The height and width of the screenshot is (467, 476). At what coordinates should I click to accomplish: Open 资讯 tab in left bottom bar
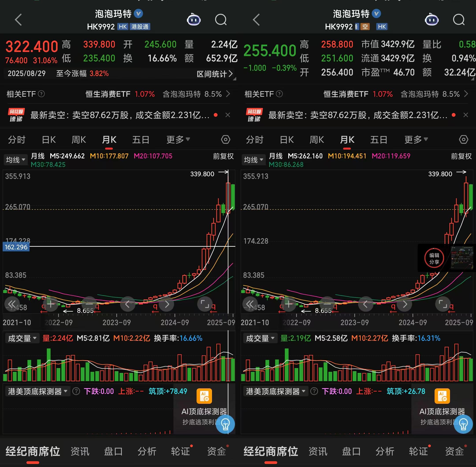click(x=80, y=451)
